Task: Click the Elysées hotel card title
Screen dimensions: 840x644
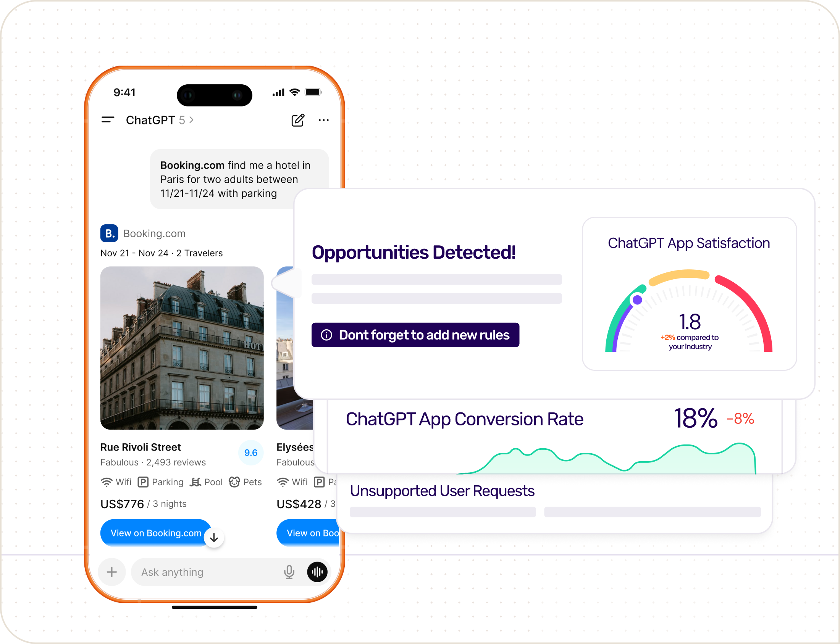Action: coord(295,448)
